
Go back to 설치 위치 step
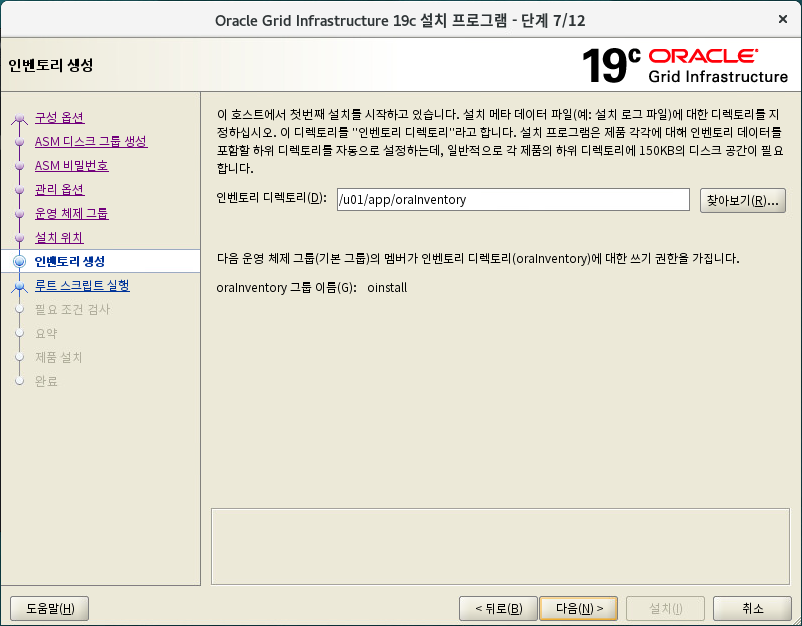59,237
